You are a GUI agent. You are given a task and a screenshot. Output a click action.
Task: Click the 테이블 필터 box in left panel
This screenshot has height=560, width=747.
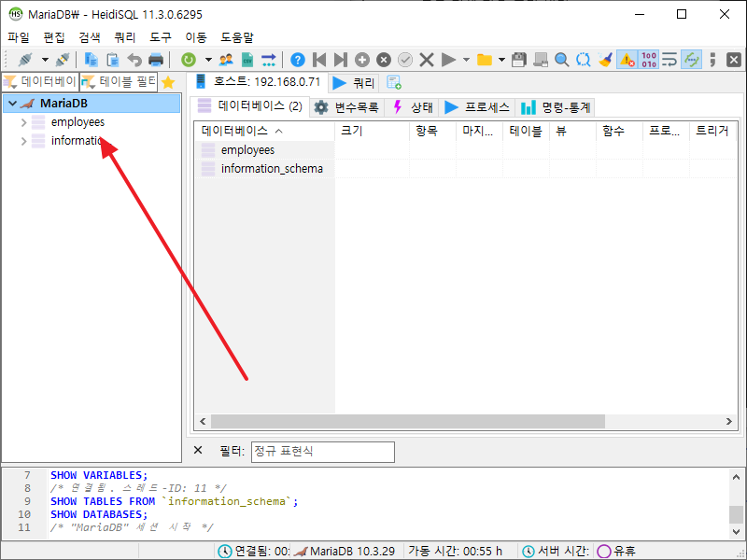119,82
